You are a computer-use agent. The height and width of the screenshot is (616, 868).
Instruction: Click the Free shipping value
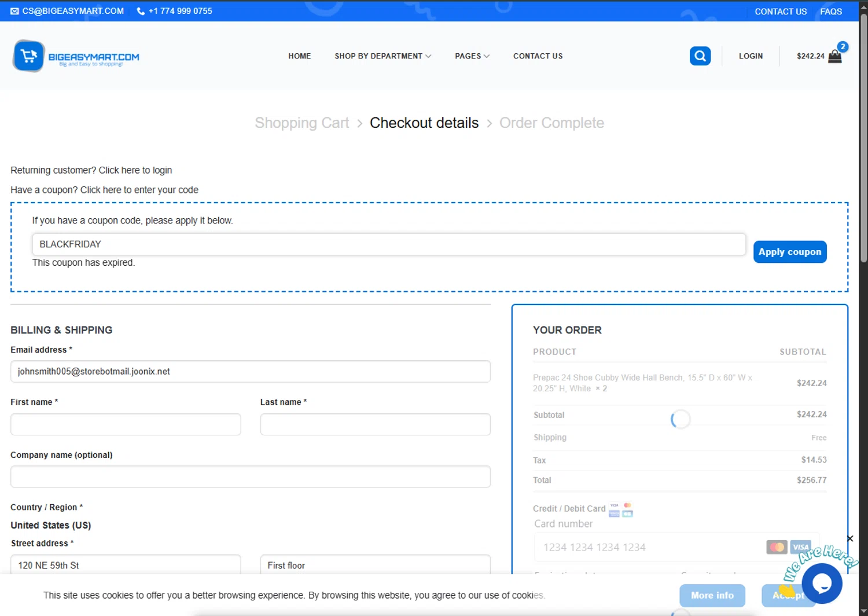pyautogui.click(x=819, y=438)
